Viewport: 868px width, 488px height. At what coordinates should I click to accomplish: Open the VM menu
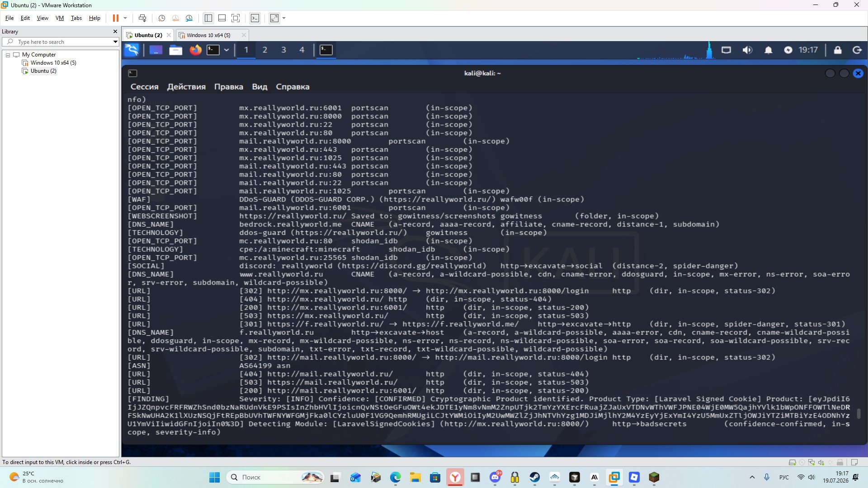pos(60,18)
